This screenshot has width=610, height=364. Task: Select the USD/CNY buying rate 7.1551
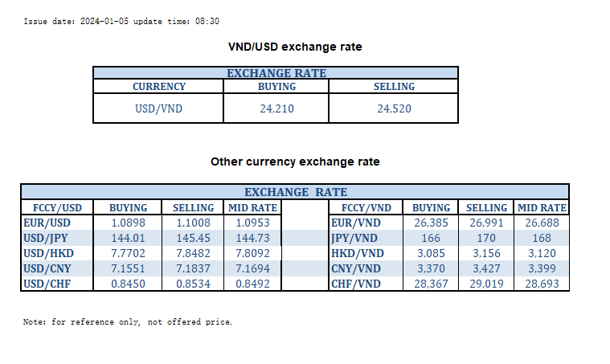click(128, 268)
